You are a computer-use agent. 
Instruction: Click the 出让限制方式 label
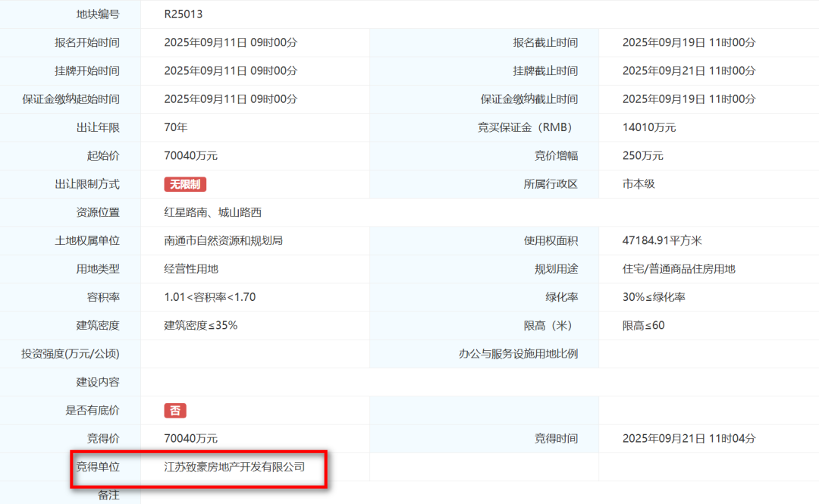tap(87, 184)
